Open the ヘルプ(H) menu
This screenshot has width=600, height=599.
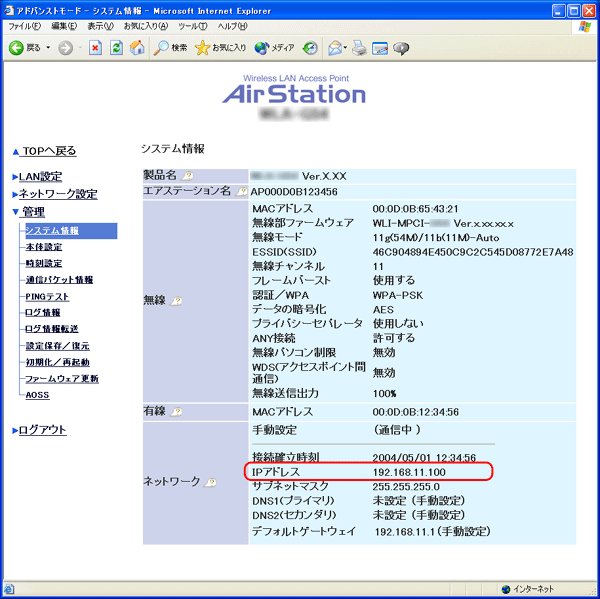click(232, 26)
